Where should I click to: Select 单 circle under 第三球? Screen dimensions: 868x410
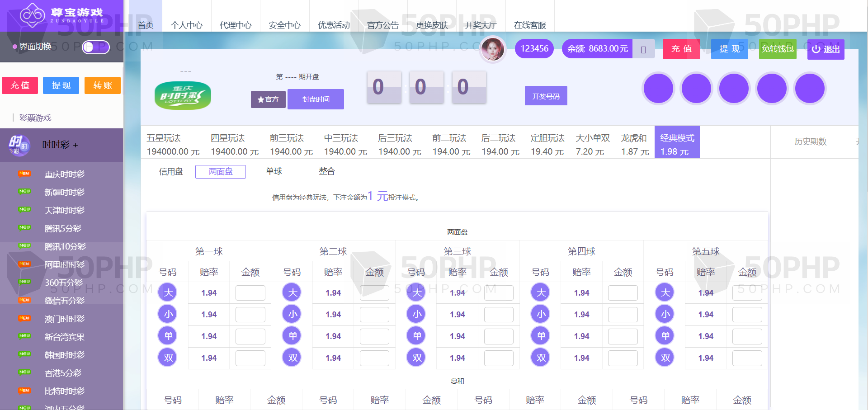416,336
